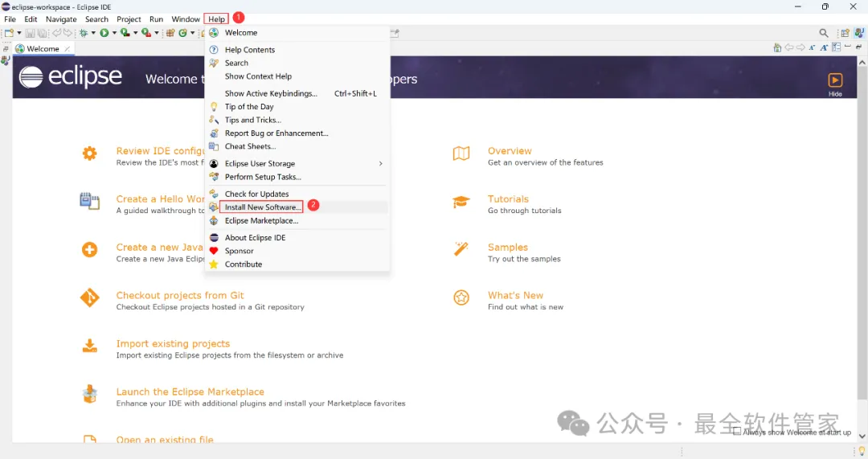Open the Navigate menu
The image size is (868, 459).
61,18
